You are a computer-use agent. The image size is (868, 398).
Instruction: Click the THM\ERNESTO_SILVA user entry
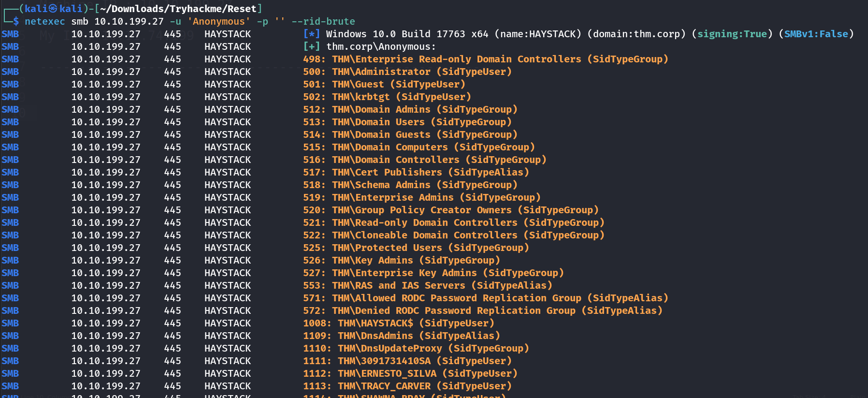coord(410,373)
